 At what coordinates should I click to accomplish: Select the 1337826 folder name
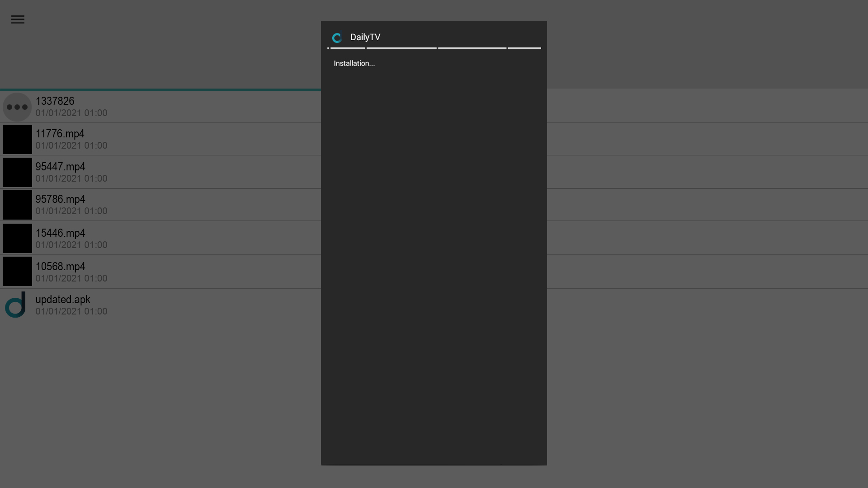pos(55,101)
